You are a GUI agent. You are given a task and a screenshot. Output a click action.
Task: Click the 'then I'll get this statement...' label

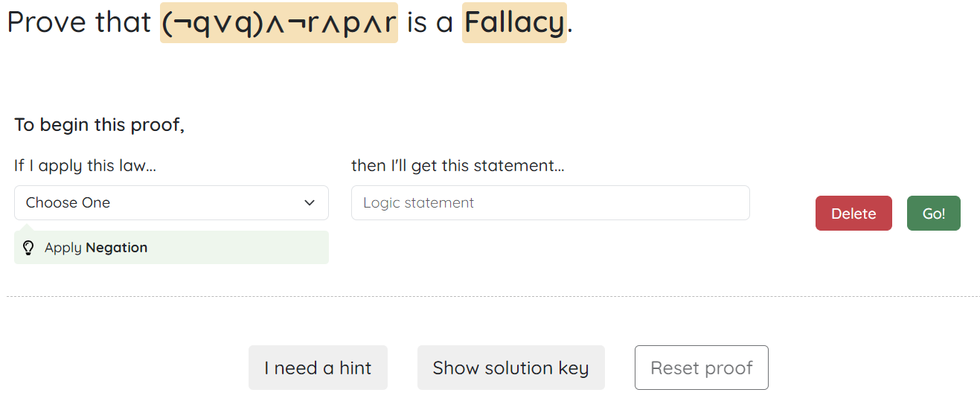click(x=458, y=165)
